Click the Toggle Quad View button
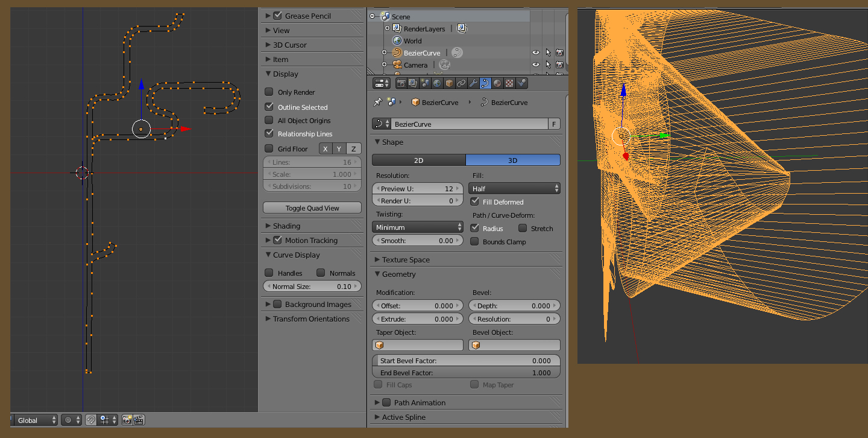Screen dimensions: 868x438 (312, 208)
